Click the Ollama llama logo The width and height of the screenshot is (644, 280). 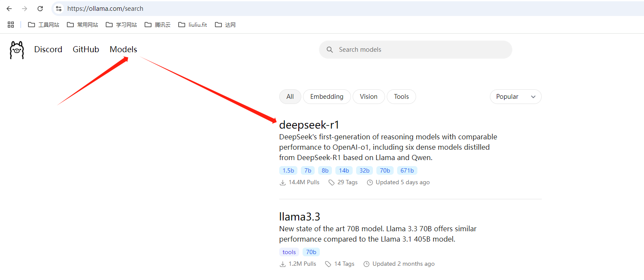17,50
